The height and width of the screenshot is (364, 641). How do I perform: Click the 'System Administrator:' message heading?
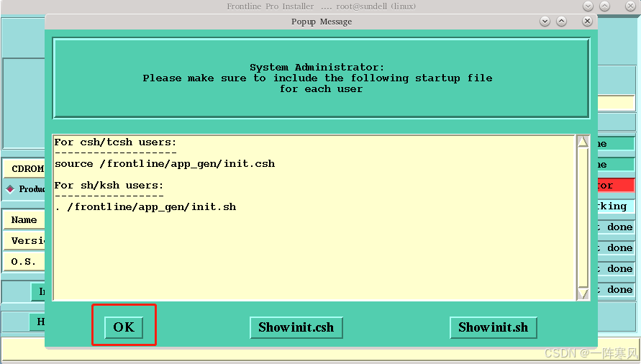point(317,67)
